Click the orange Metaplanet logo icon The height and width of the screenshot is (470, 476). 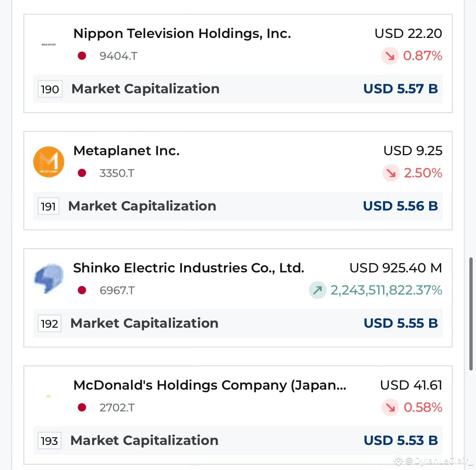pos(49,162)
